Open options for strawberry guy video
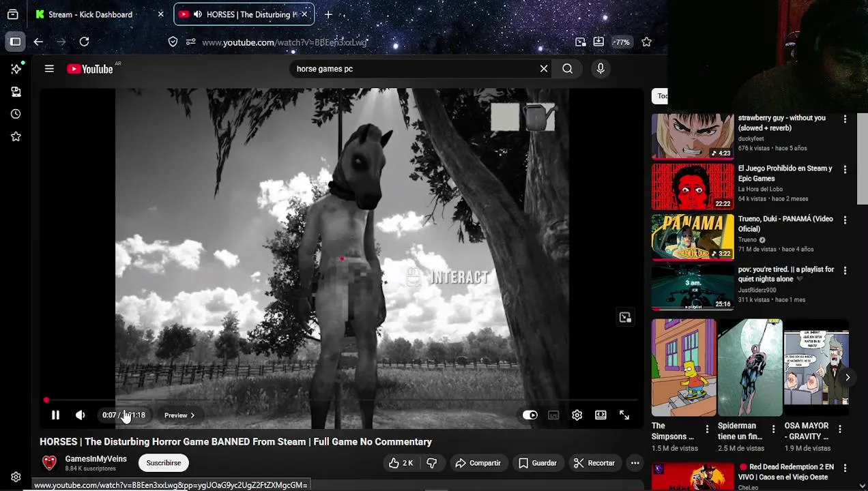This screenshot has width=868, height=491. coord(845,119)
